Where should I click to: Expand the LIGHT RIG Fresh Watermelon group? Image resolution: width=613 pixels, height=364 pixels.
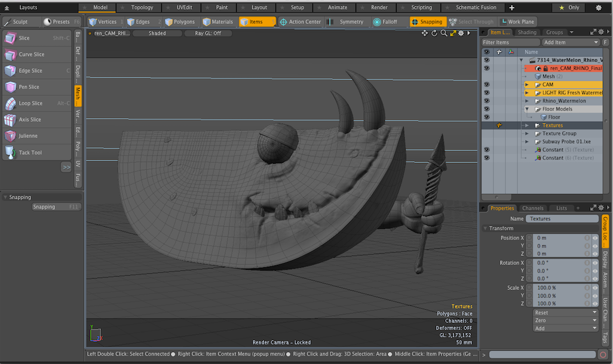(x=526, y=93)
